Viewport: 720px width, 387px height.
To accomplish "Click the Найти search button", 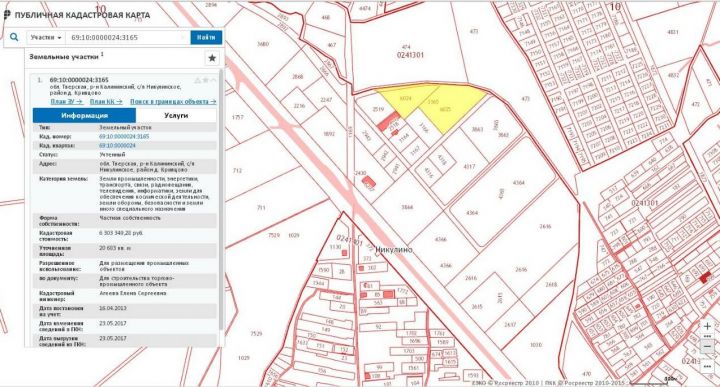I will pyautogui.click(x=206, y=38).
